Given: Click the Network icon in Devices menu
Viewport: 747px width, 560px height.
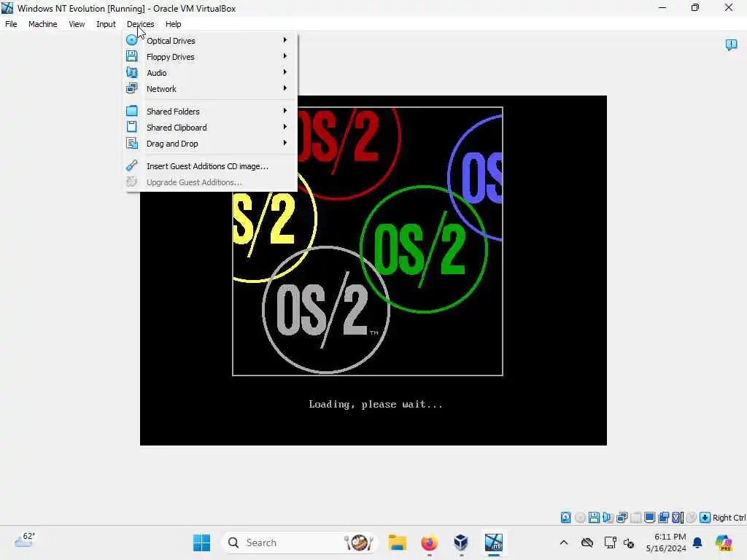Looking at the screenshot, I should [131, 88].
